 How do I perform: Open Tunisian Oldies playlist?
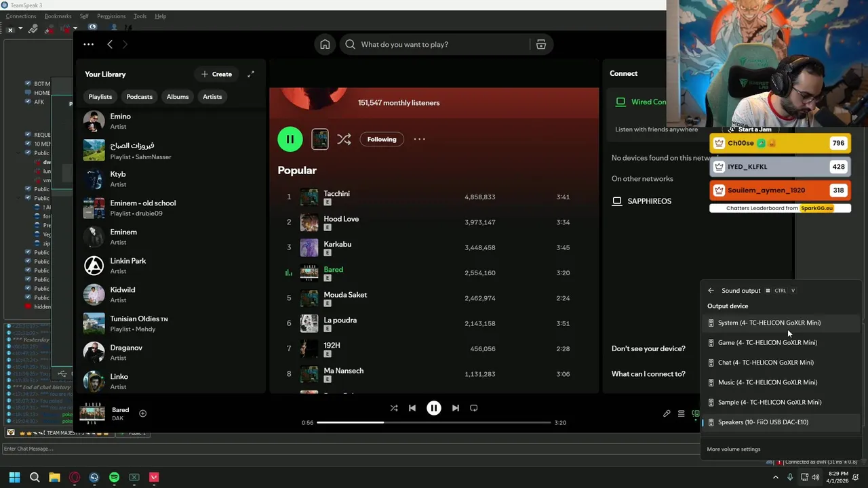click(x=171, y=323)
